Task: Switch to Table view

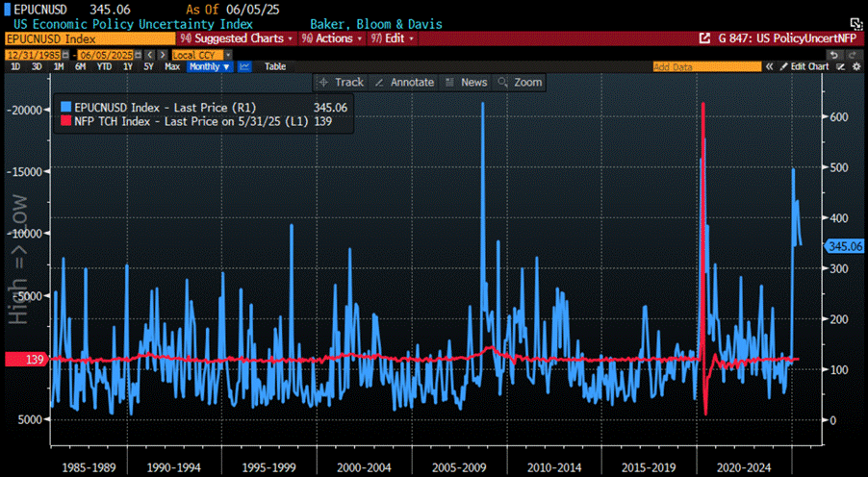Action: (275, 66)
